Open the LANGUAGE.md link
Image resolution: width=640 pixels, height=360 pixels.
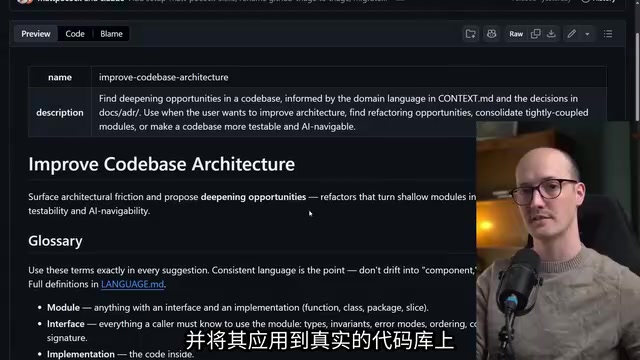pos(132,284)
